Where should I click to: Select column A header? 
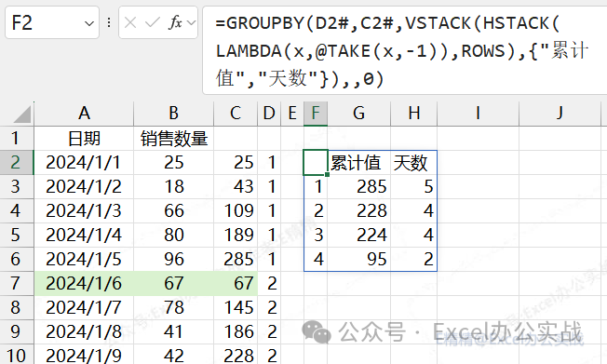tap(84, 114)
